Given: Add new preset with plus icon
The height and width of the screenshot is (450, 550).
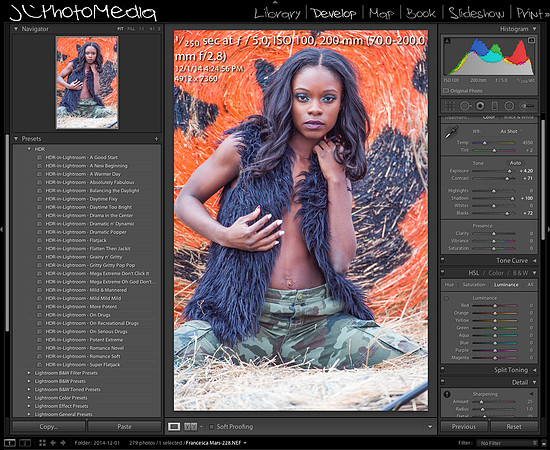Looking at the screenshot, I should (x=156, y=139).
